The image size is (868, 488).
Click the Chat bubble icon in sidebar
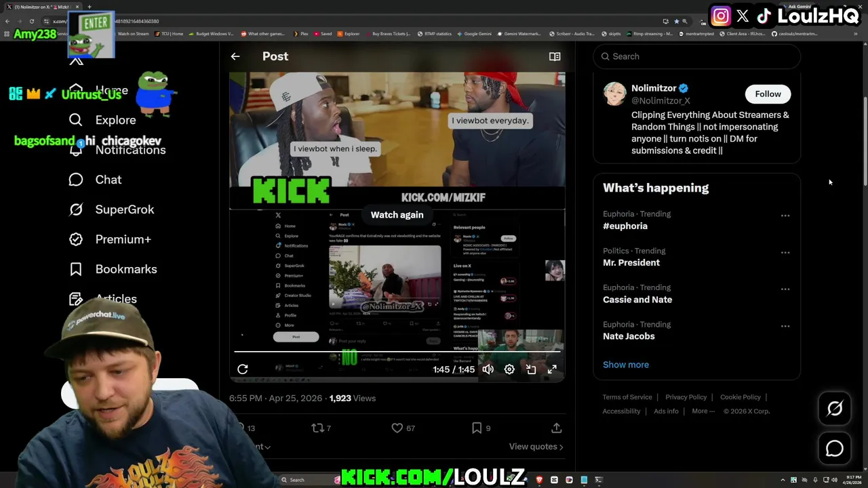pyautogui.click(x=76, y=180)
